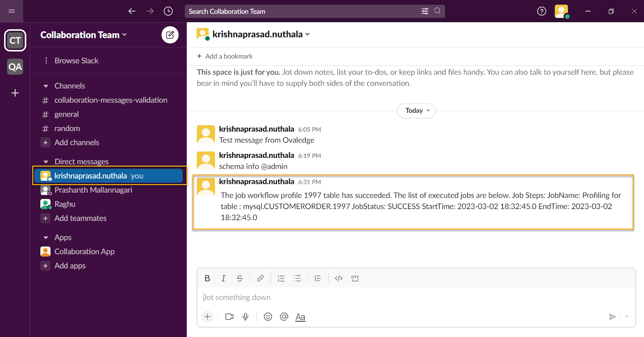Click Add a bookmark

click(x=225, y=56)
